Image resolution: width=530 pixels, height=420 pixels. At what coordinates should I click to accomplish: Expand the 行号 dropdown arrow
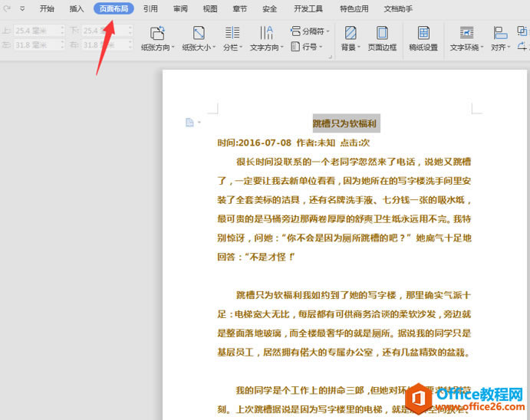coord(321,47)
